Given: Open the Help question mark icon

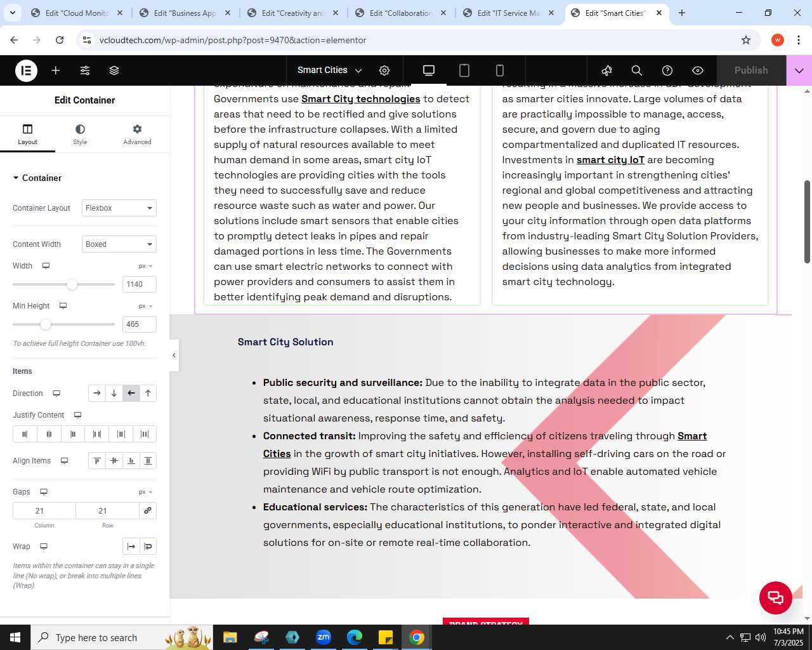Looking at the screenshot, I should coord(667,70).
